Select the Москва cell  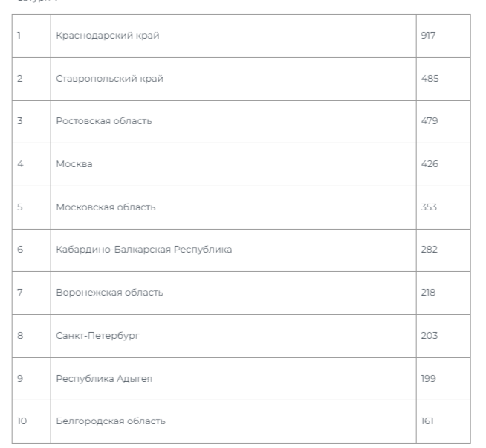[74, 164]
